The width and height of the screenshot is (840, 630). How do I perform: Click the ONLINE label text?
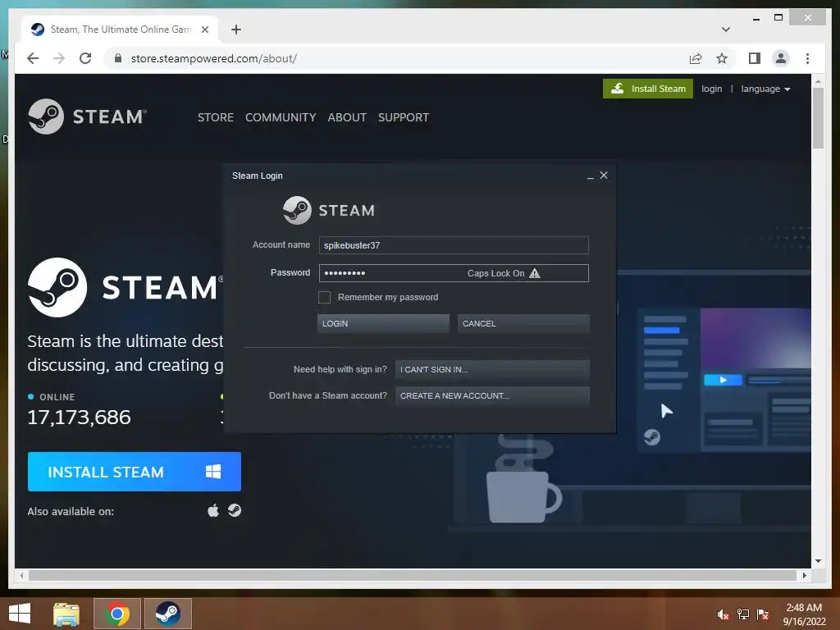pos(57,397)
